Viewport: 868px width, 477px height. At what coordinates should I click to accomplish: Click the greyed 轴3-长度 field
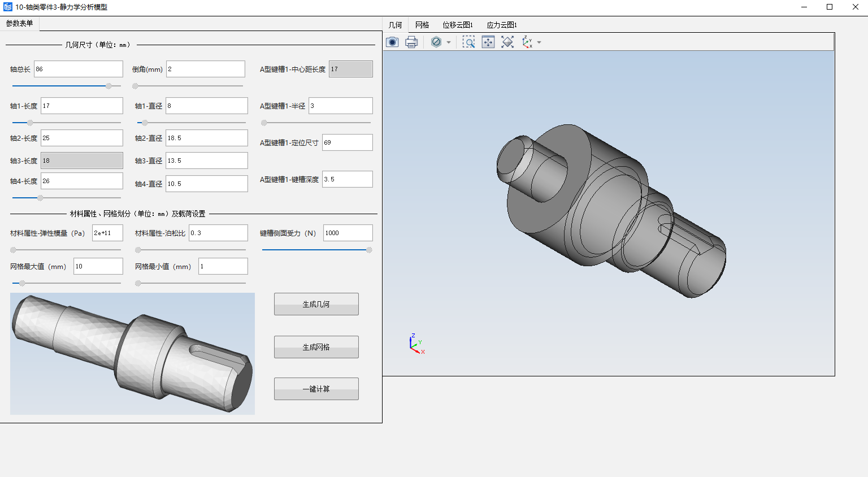[x=82, y=161]
